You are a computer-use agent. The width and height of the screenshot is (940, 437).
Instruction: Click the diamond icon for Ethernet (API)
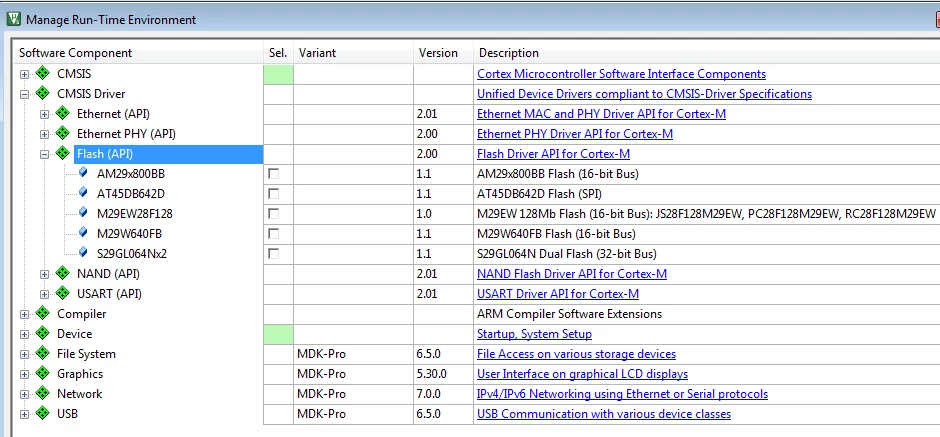pos(62,113)
